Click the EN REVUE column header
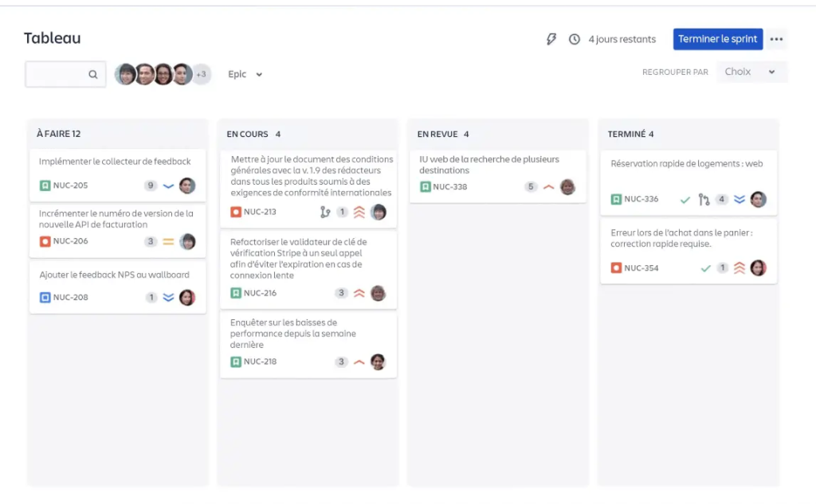Screen dimensions: 816x504 [443, 134]
